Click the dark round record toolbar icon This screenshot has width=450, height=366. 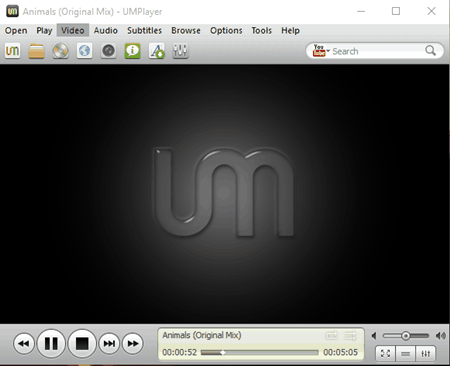108,51
